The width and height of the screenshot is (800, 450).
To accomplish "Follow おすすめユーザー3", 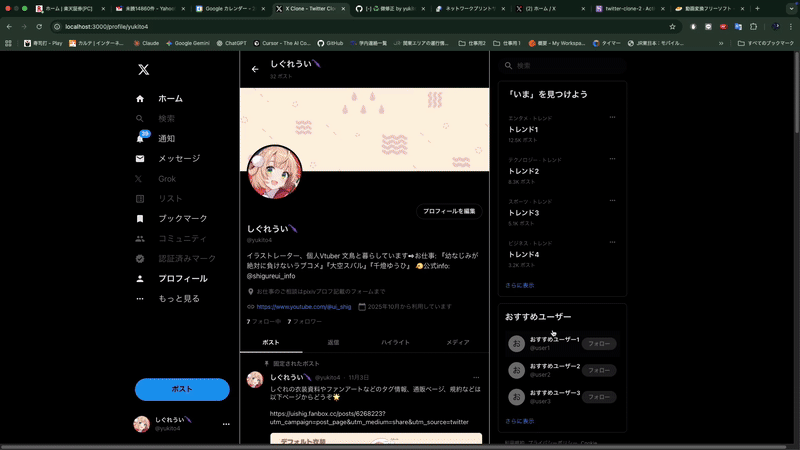I will (x=599, y=397).
